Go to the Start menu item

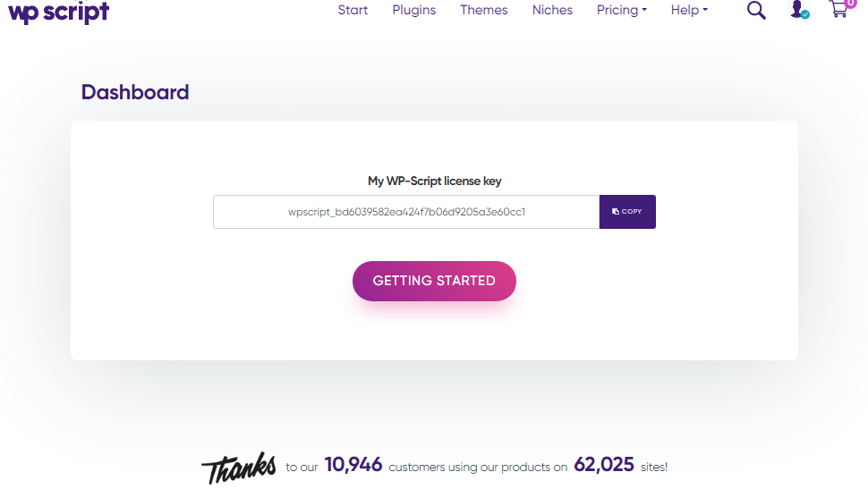[353, 10]
